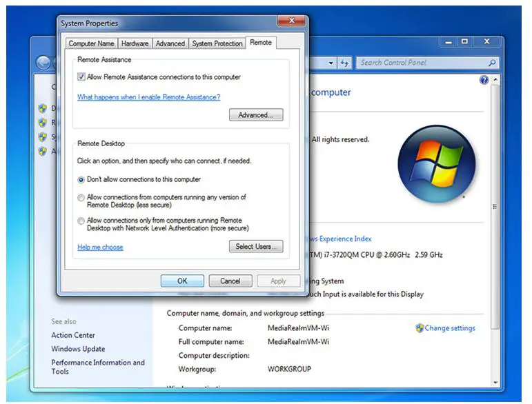Click the Cancel button
Image resolution: width=532 pixels, height=404 pixels.
(x=230, y=281)
